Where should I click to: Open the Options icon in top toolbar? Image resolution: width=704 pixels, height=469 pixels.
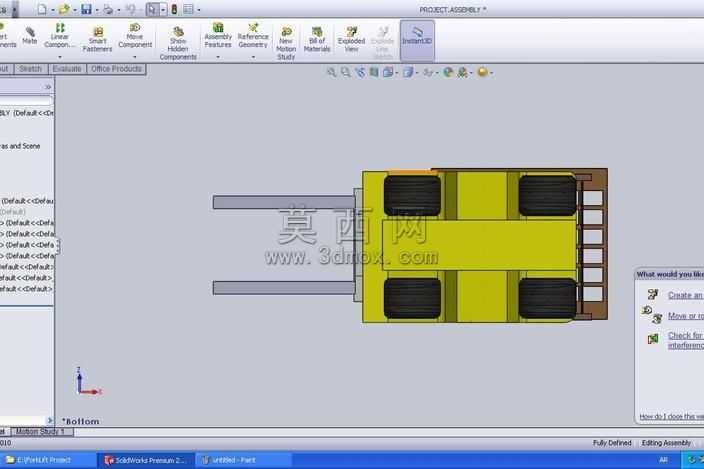click(x=188, y=9)
